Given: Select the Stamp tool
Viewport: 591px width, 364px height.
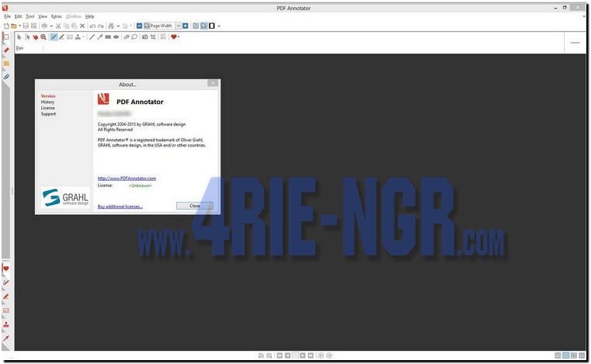Looking at the screenshot, I should pos(78,37).
